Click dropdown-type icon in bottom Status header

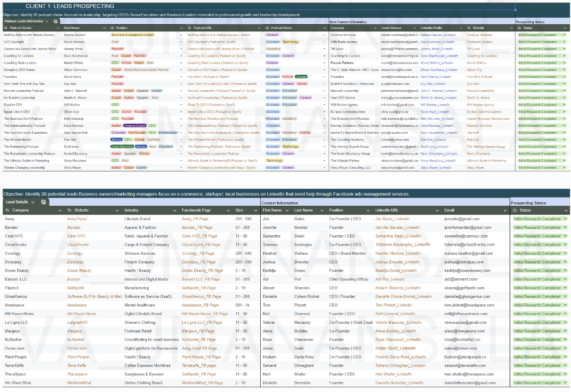(514, 210)
